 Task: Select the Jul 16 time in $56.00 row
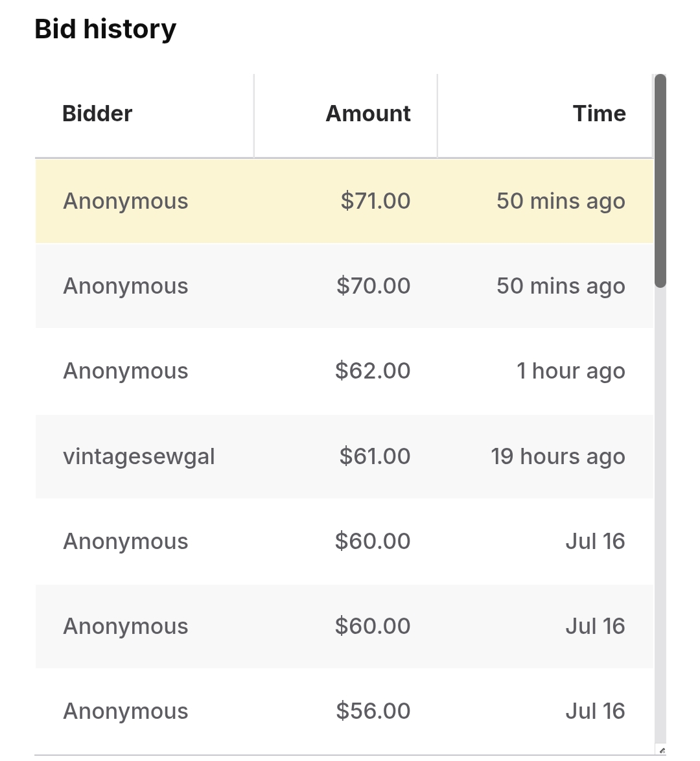pos(595,712)
